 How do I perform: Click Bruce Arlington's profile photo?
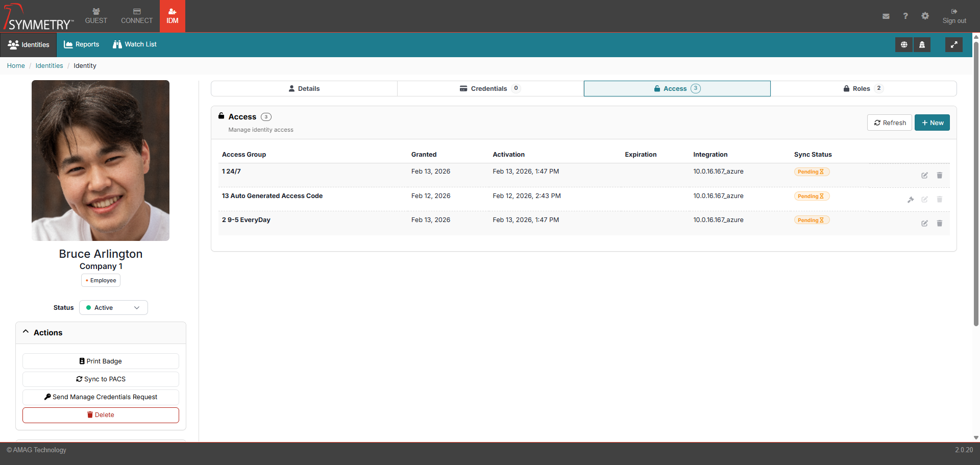tap(101, 160)
